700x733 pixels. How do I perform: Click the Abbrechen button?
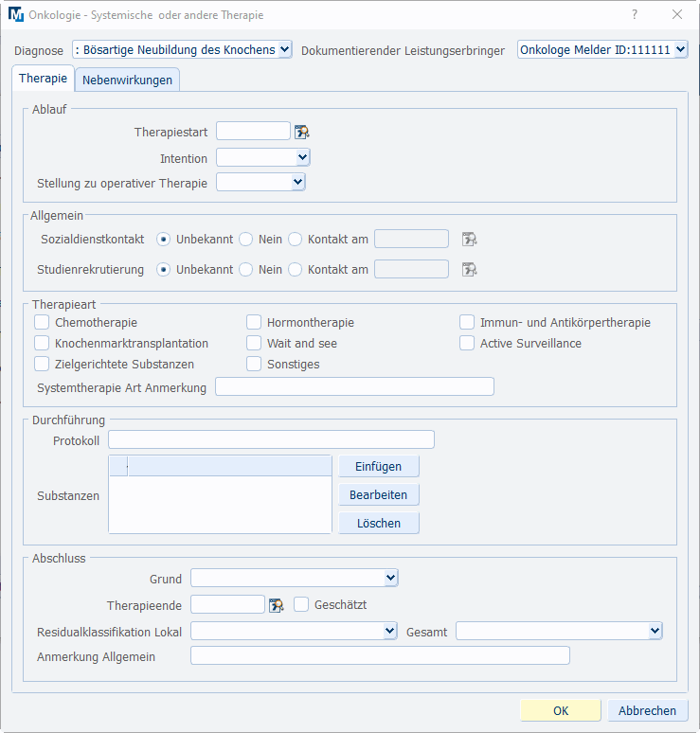pyautogui.click(x=647, y=710)
